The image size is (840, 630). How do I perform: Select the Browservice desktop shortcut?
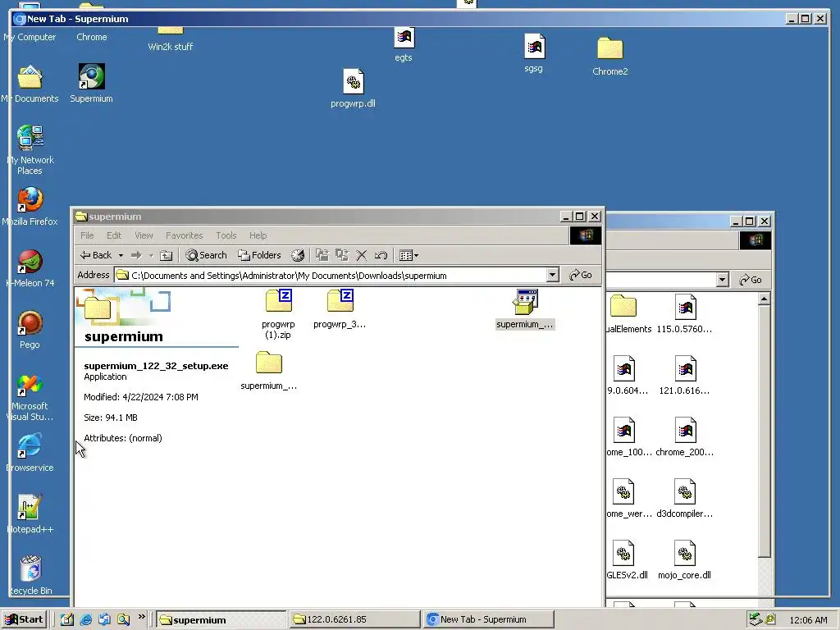coord(30,453)
